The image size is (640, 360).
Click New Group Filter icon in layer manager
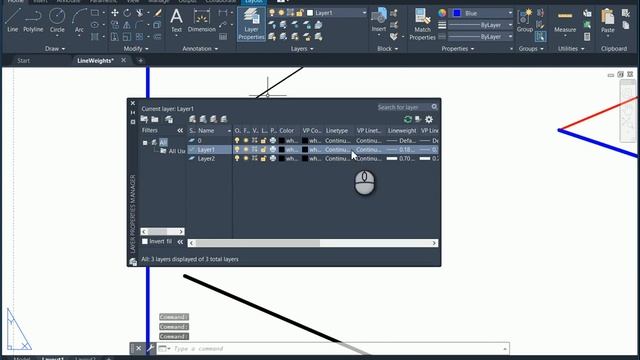155,119
